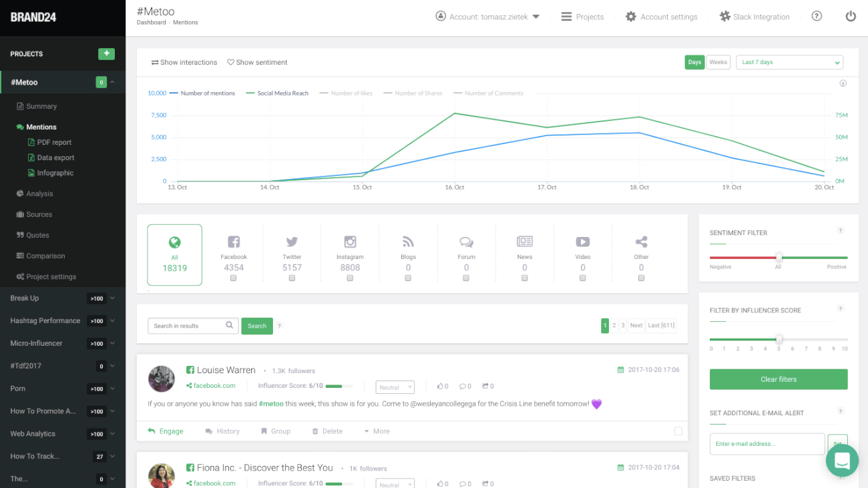Check the Other source checkbox
This screenshot has width=868, height=488.
[x=641, y=278]
